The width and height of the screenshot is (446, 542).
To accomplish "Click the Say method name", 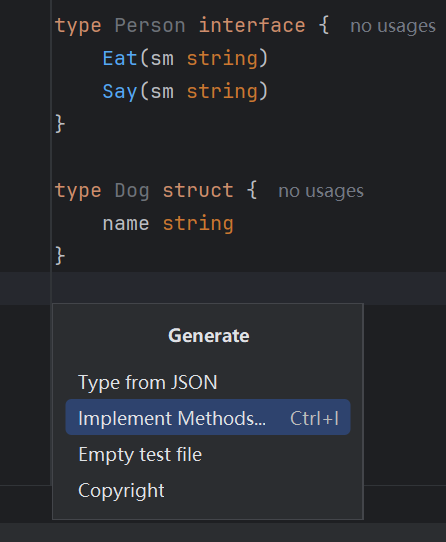I will pos(120,92).
